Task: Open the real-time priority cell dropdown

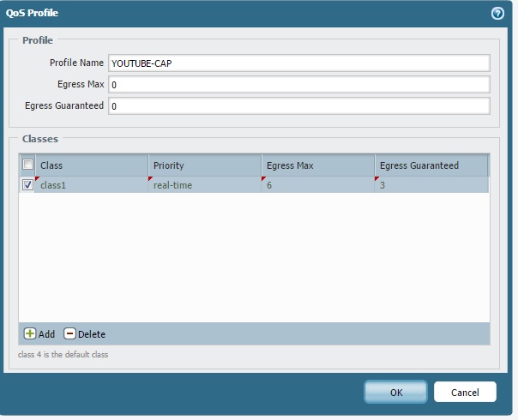Action: tap(204, 184)
